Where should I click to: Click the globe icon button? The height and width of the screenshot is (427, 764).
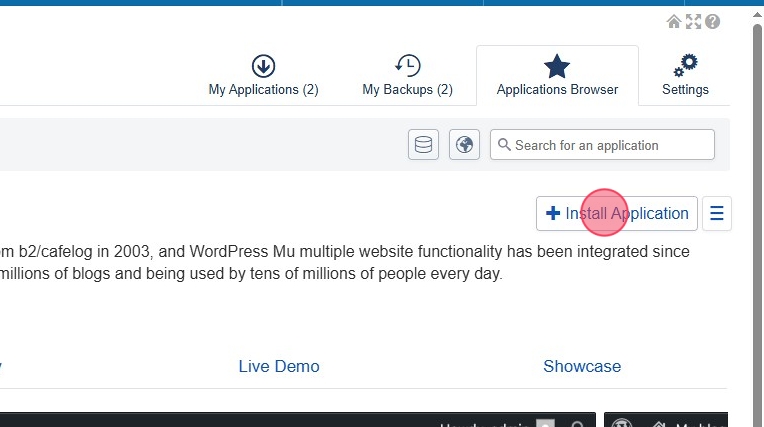tap(464, 145)
